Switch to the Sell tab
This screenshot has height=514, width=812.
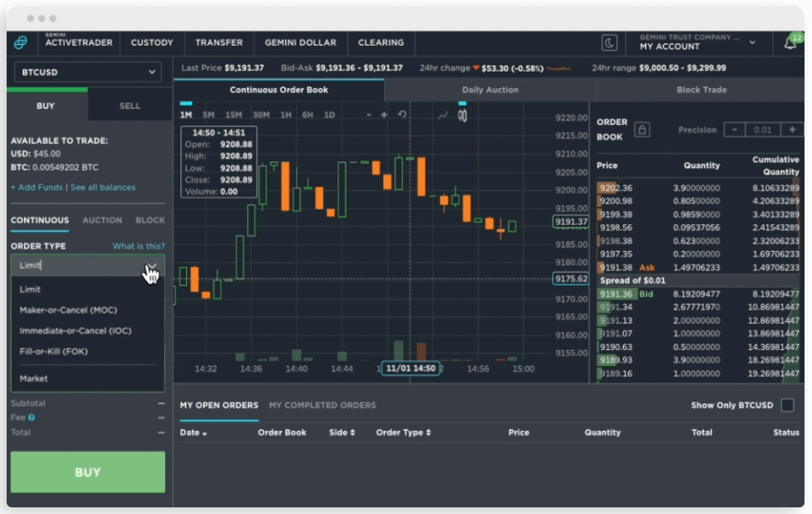tap(130, 106)
